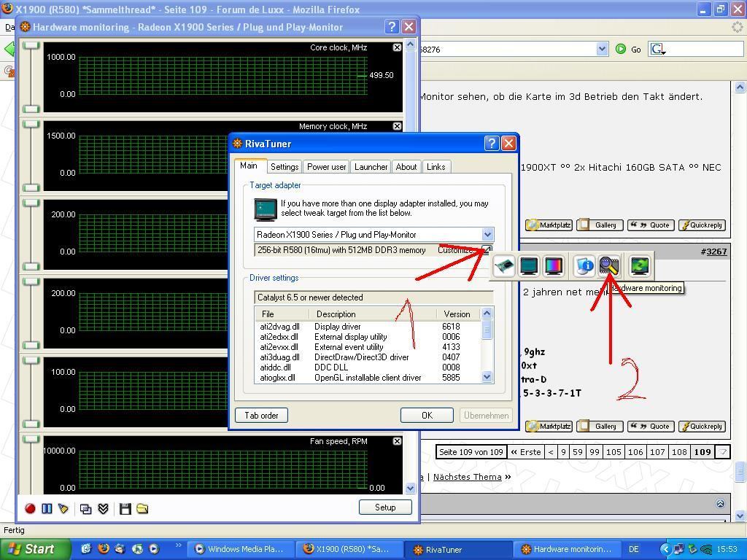Open the About tab

click(406, 167)
